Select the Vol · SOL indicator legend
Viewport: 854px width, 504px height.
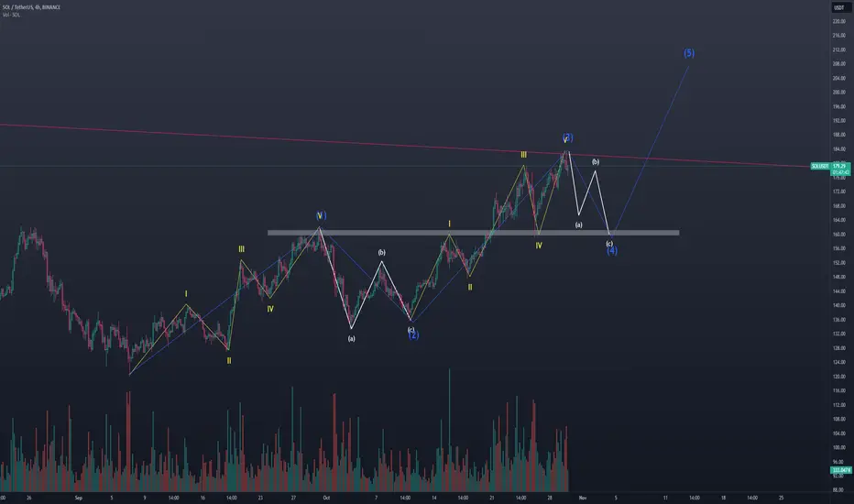pyautogui.click(x=11, y=15)
